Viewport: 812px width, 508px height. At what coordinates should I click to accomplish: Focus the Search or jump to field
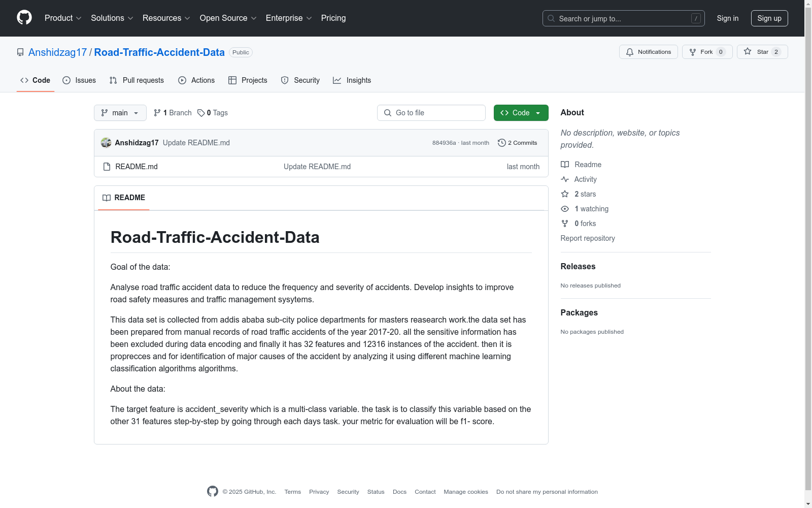623,18
